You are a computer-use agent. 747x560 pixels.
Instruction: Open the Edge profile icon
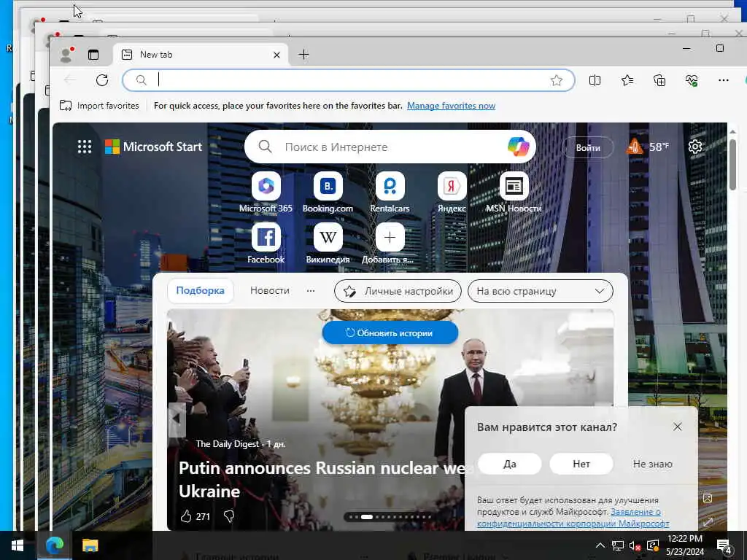click(x=66, y=55)
